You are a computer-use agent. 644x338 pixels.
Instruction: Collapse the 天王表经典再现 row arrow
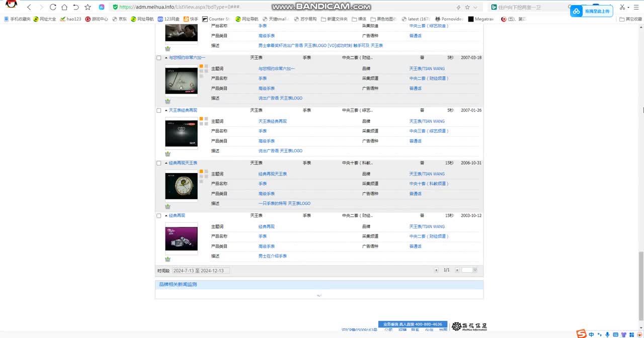point(166,111)
